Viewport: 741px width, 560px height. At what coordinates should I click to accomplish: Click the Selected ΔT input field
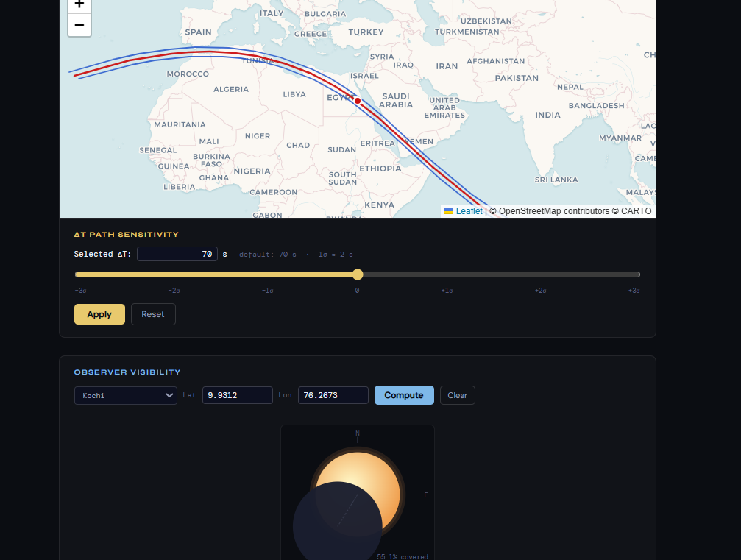(x=177, y=253)
